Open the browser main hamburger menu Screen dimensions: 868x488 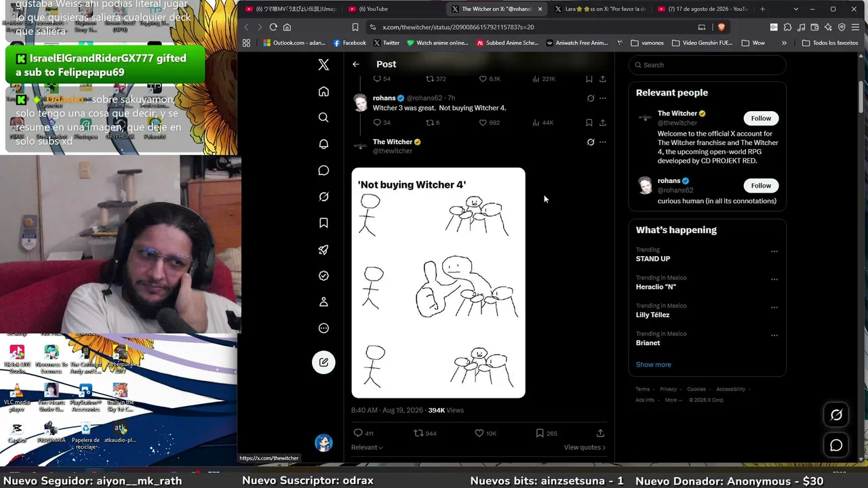coord(855,27)
